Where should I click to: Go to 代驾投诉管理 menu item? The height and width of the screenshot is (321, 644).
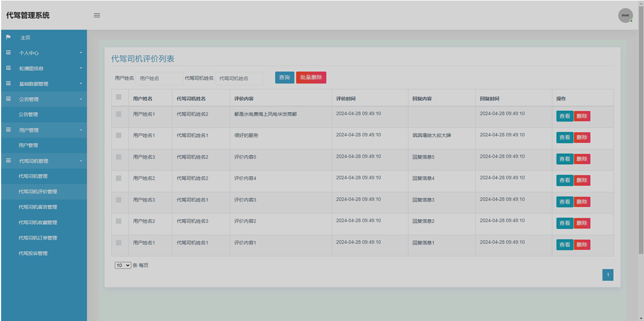(33, 253)
